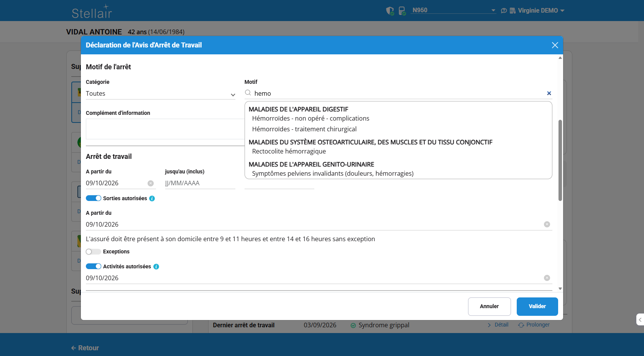
Task: Open the N950 selector dropdown
Action: pos(454,10)
